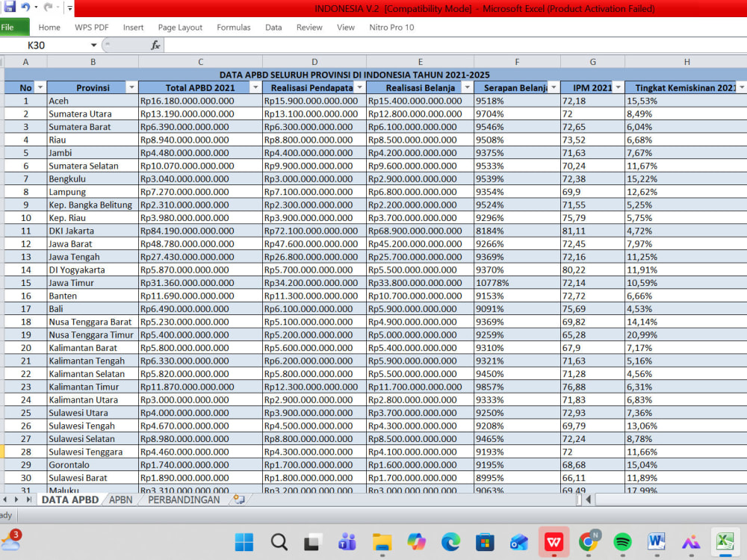The width and height of the screenshot is (747, 560).
Task: Switch to the Home ribbon tab
Action: (x=49, y=28)
